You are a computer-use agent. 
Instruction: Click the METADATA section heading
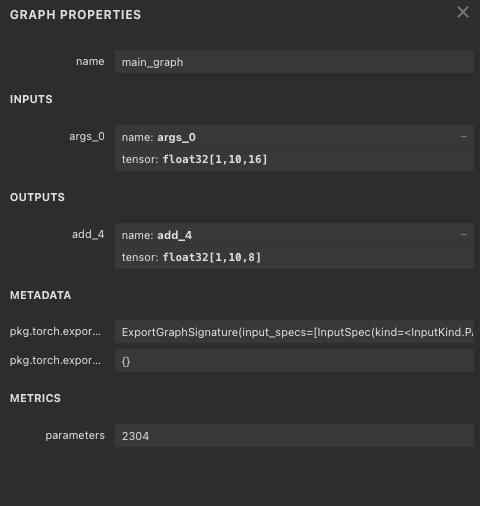[40, 295]
